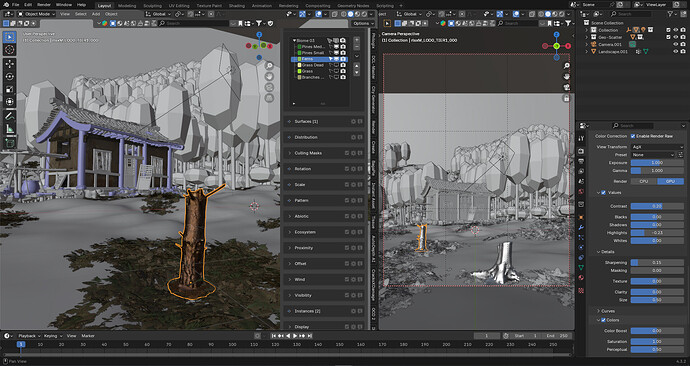Open the Keying menu in timeline
The height and width of the screenshot is (366, 690).
click(x=52, y=336)
